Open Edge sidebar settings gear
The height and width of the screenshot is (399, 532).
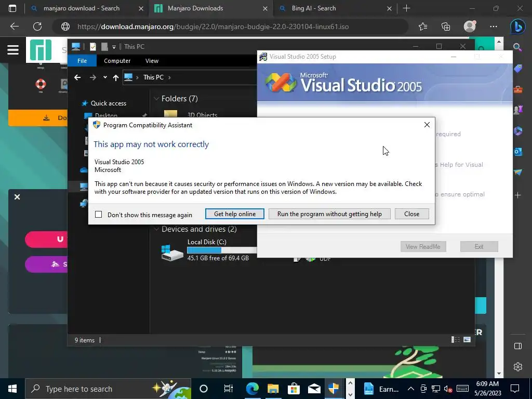click(518, 367)
